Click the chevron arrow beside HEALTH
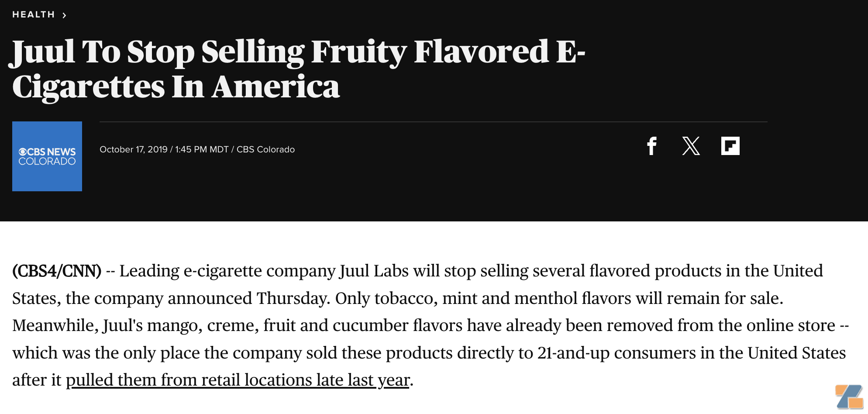This screenshot has width=868, height=414. tap(64, 15)
